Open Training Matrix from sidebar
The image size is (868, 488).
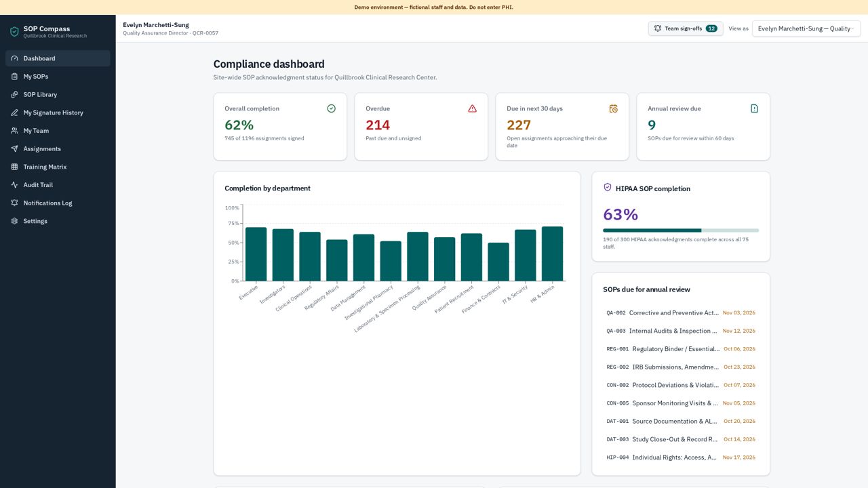58,167
